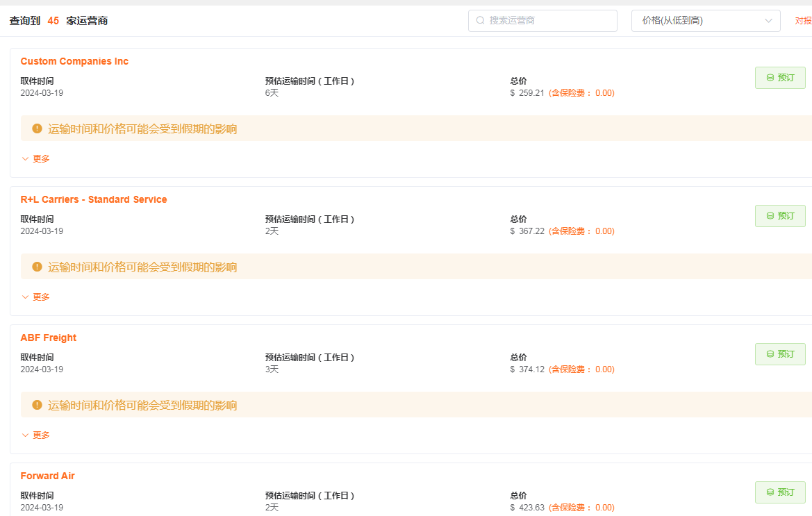Click warning icon in Custom Companies notice
The height and width of the screenshot is (516, 812).
pyautogui.click(x=38, y=128)
